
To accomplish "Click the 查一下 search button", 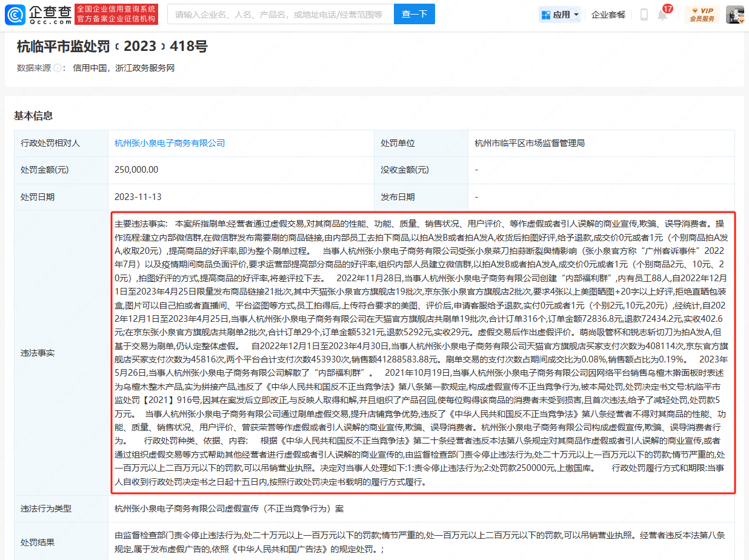I will pyautogui.click(x=414, y=15).
